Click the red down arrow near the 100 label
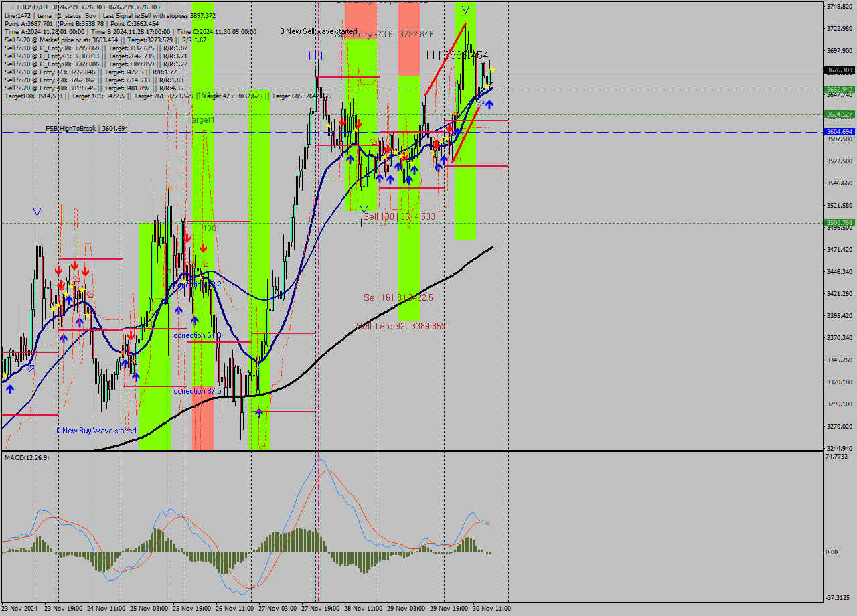This screenshot has height=616, width=857. [203, 248]
